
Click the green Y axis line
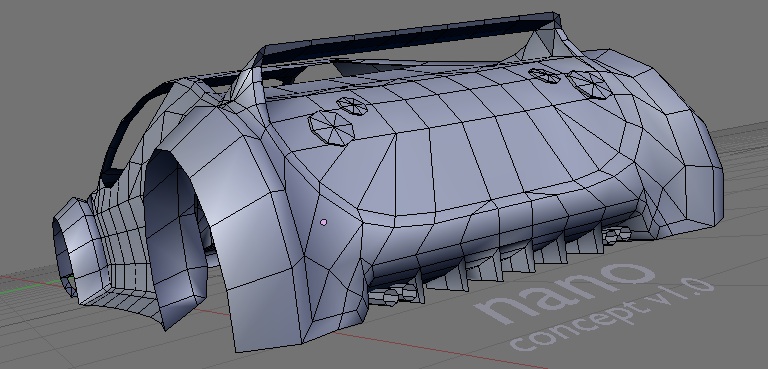pyautogui.click(x=24, y=290)
